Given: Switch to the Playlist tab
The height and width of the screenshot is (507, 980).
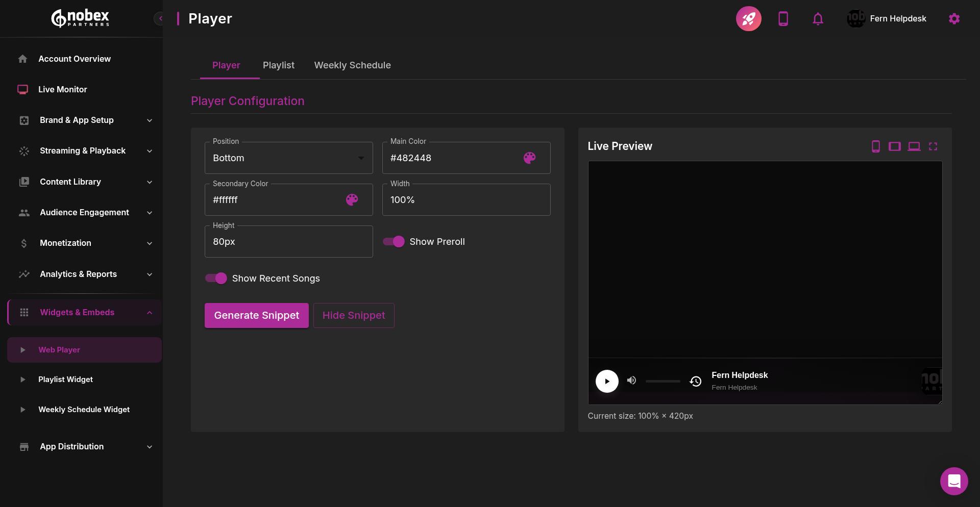Looking at the screenshot, I should point(278,65).
